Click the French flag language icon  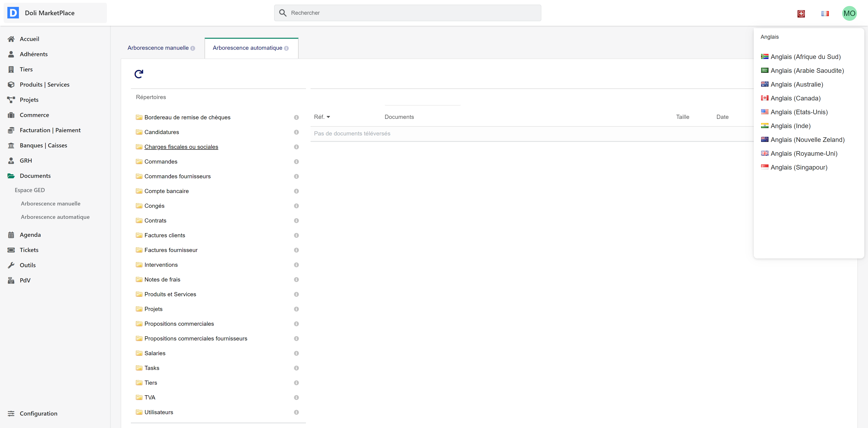coord(825,14)
